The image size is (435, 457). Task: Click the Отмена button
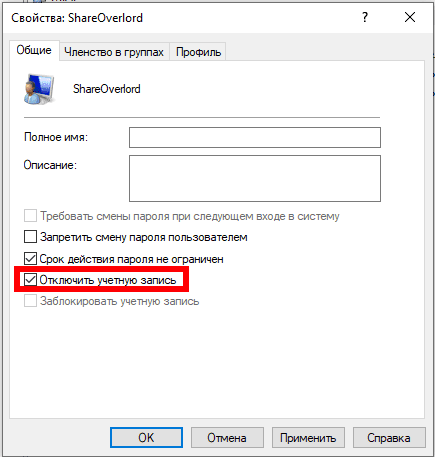click(227, 437)
